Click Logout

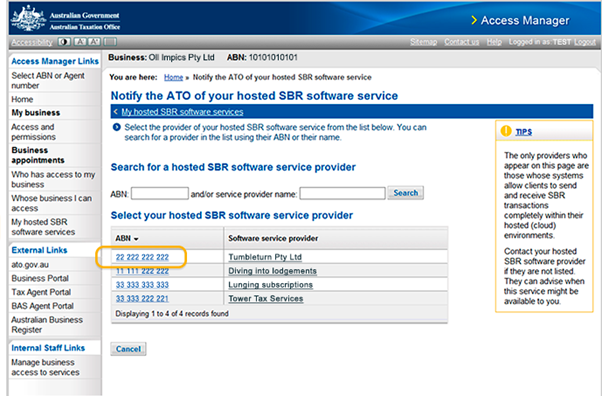coord(585,41)
